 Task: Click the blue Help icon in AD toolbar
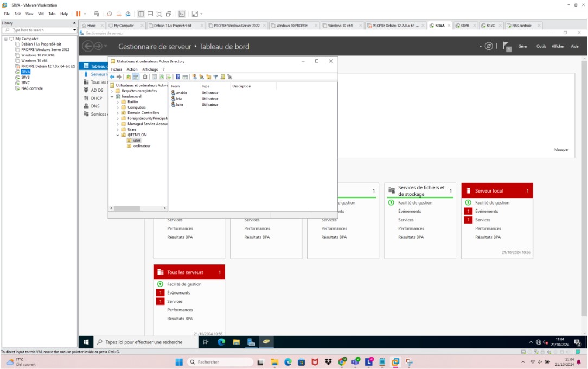(178, 77)
